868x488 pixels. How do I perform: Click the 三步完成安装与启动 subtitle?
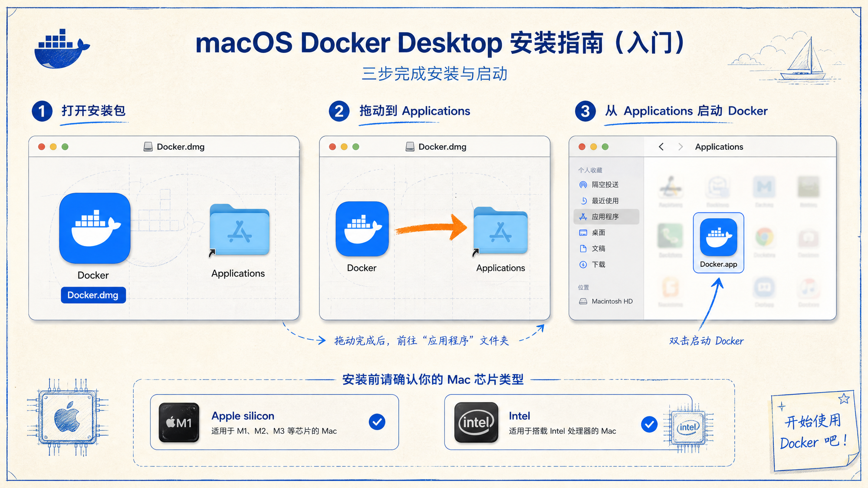pos(434,74)
